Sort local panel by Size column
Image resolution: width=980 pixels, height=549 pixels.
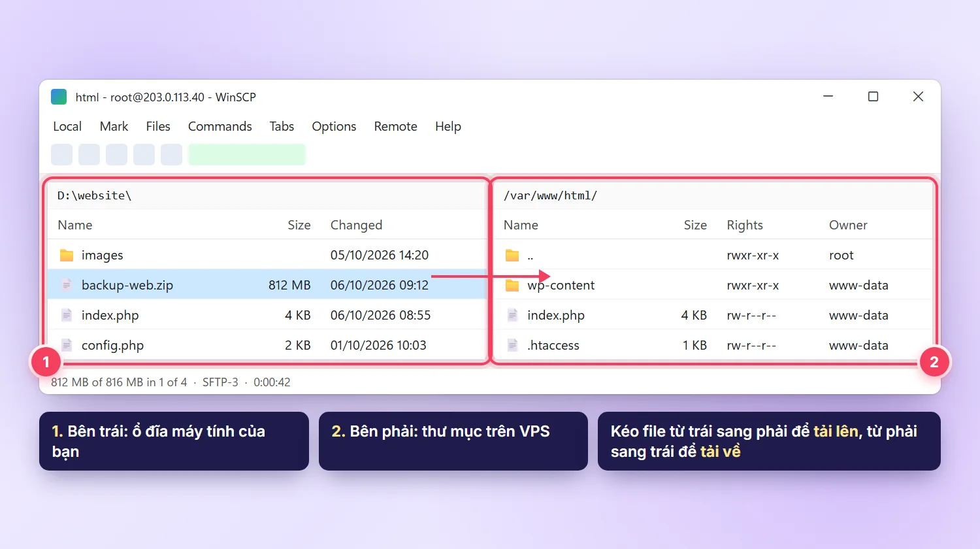pyautogui.click(x=299, y=225)
